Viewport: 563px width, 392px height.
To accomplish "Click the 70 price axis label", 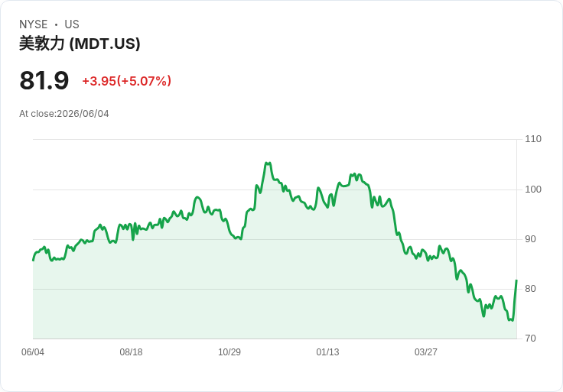I will pos(530,339).
